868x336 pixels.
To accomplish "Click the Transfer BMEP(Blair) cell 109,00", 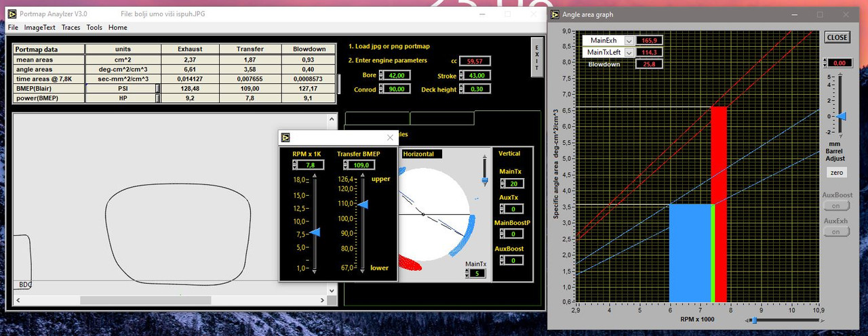I will tap(250, 89).
